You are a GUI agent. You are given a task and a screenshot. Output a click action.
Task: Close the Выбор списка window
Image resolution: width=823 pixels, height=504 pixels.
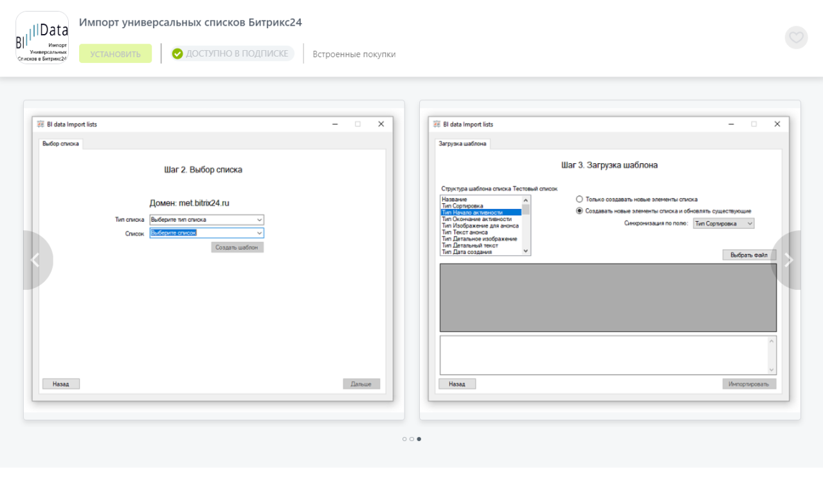point(381,124)
